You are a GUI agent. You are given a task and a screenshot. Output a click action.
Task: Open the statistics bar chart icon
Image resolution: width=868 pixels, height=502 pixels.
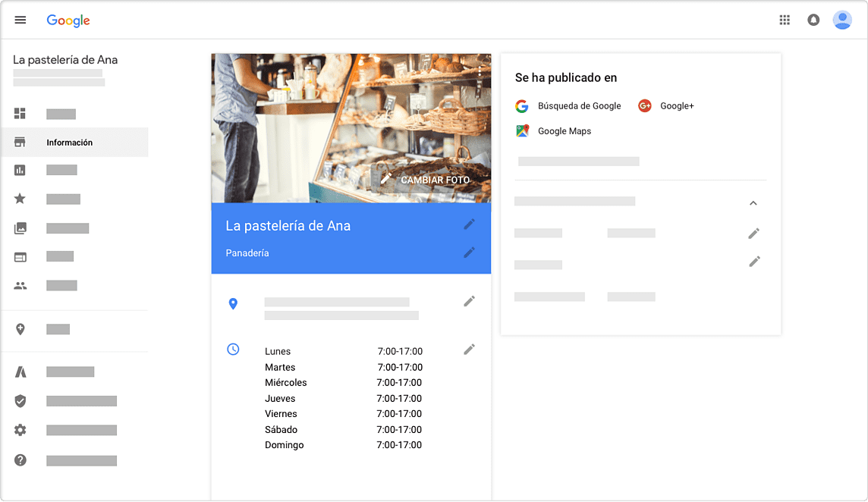pyautogui.click(x=20, y=170)
